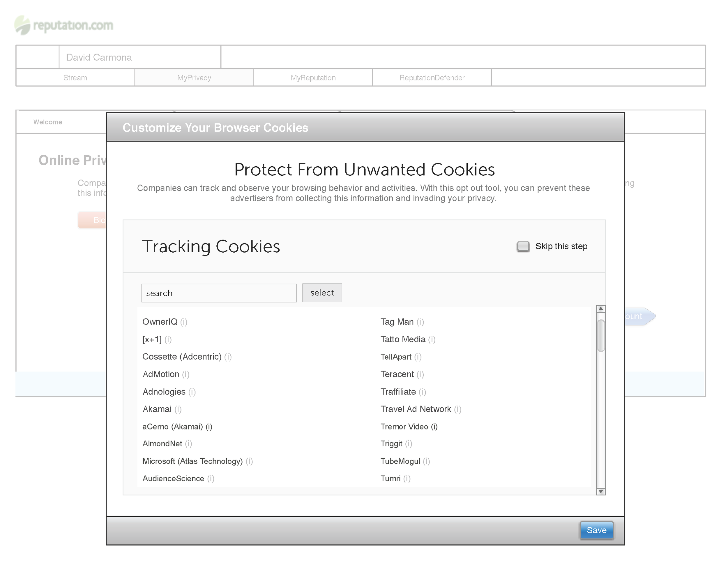Select the Triggit cookie entry
The image size is (728, 583).
[x=392, y=444]
